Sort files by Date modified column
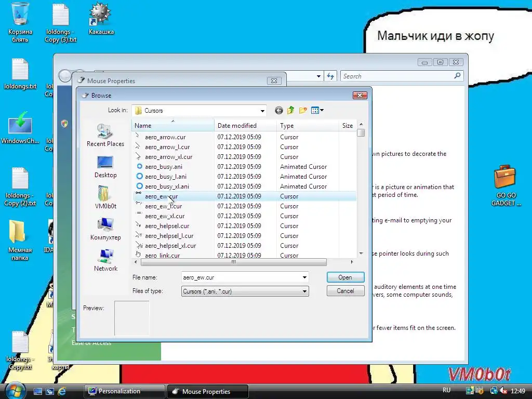The height and width of the screenshot is (399, 532). click(x=245, y=126)
